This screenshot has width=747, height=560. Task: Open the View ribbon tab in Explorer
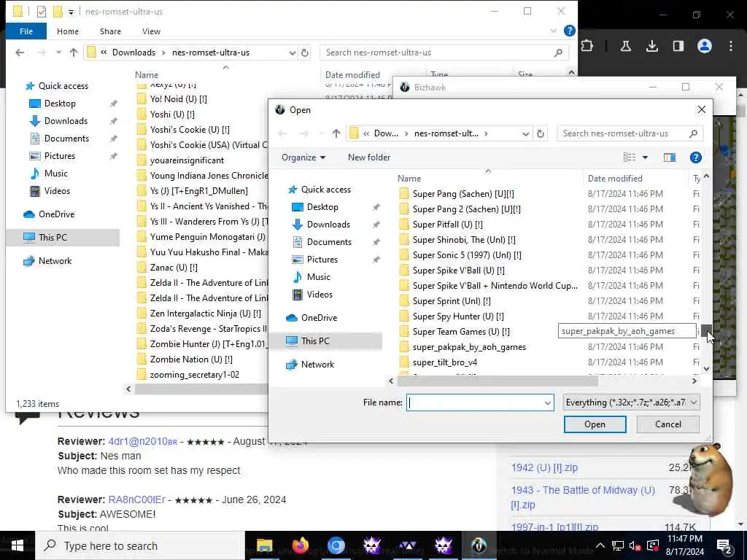pos(151,31)
